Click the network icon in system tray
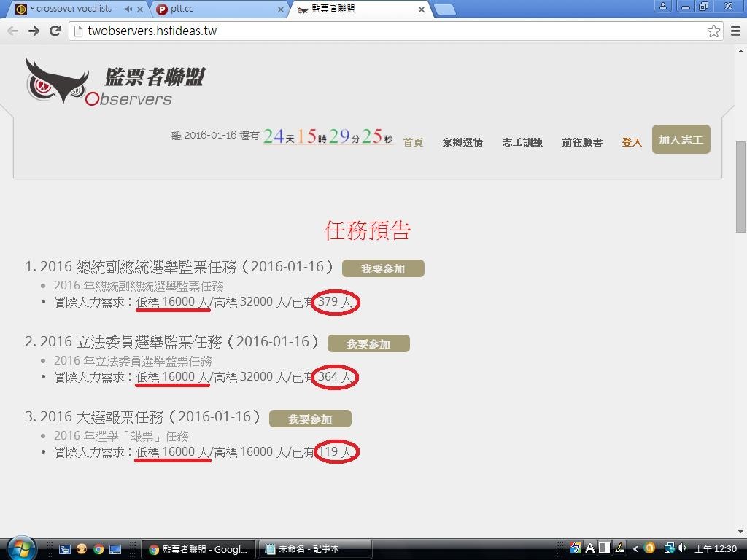Viewport: 747px width, 560px height. (669, 548)
